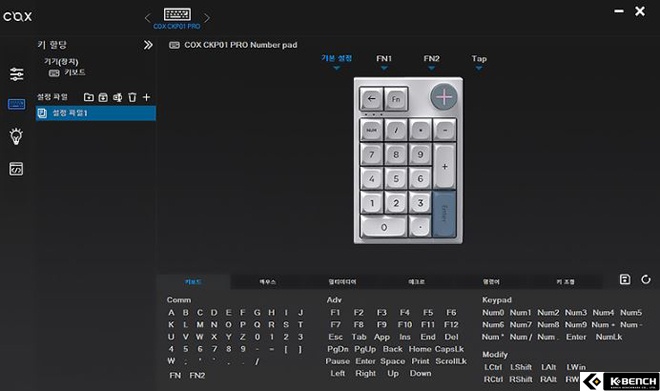The image size is (660, 391).
Task: Click the save floppy disk icon
Action: click(625, 279)
